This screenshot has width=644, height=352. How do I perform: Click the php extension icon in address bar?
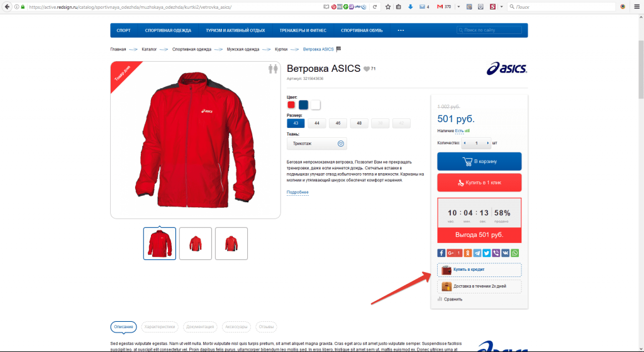[x=358, y=6]
